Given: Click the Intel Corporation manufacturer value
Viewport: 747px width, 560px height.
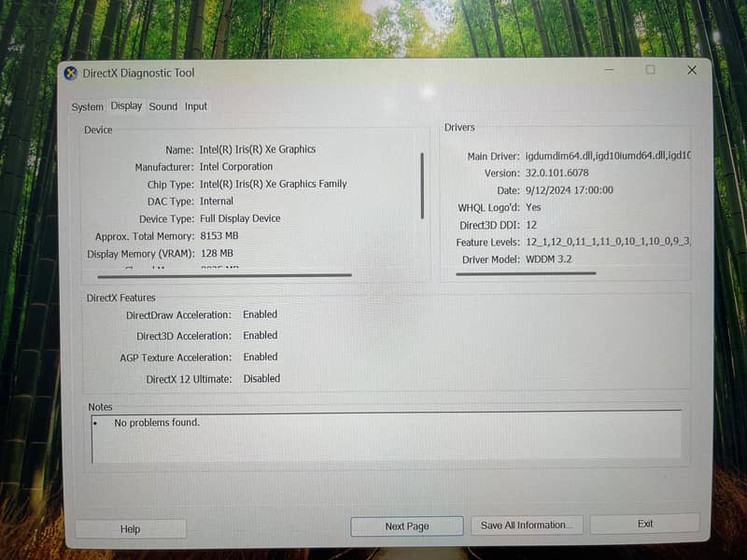Looking at the screenshot, I should click(236, 167).
